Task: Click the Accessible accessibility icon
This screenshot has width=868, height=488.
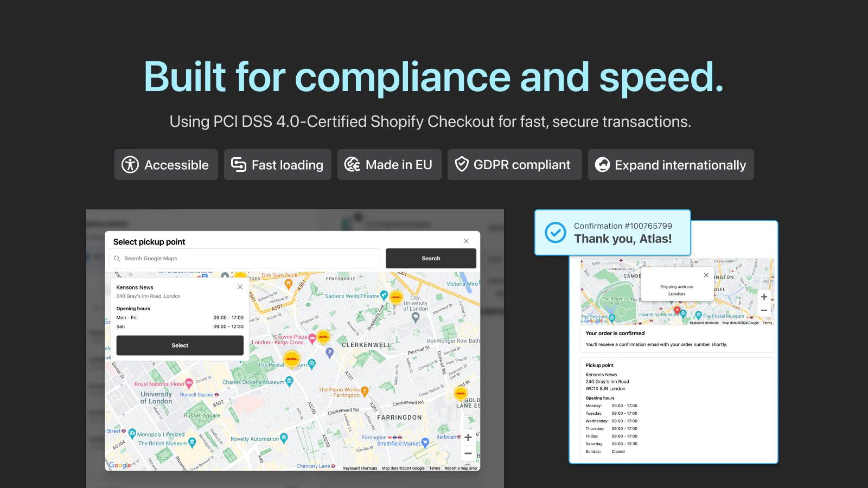Action: pos(130,164)
